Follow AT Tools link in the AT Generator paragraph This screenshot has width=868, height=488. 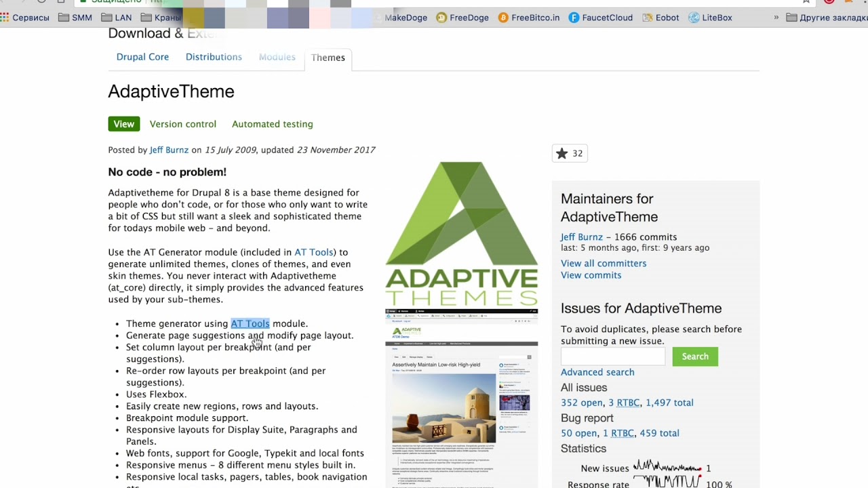pyautogui.click(x=314, y=252)
